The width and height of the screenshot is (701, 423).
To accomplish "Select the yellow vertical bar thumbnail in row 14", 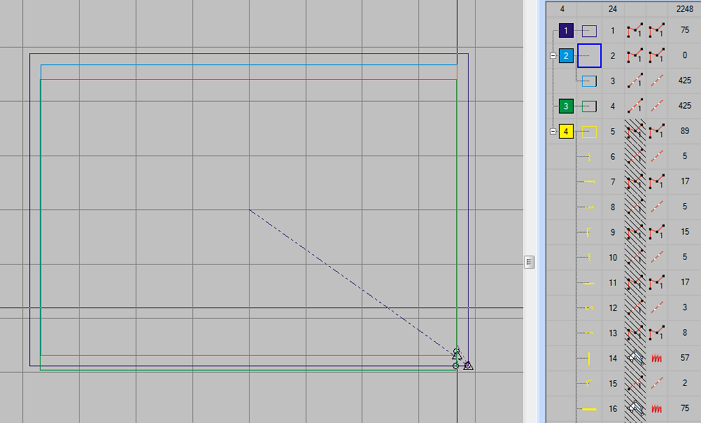I will click(x=589, y=358).
